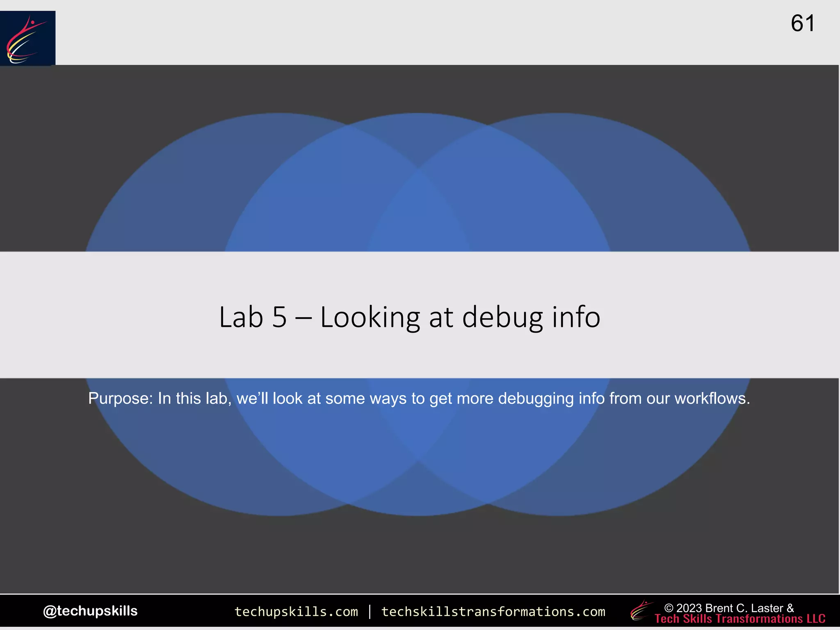Screen dimensions: 840x630
Task: Click red 'Tech Skills Transformations LLC' text
Action: 740,619
